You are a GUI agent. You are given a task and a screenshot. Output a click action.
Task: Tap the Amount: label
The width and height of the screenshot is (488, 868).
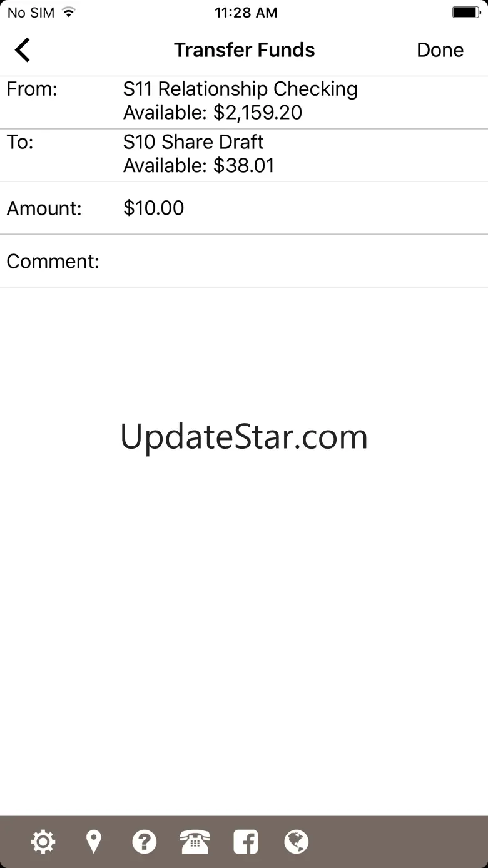[44, 208]
